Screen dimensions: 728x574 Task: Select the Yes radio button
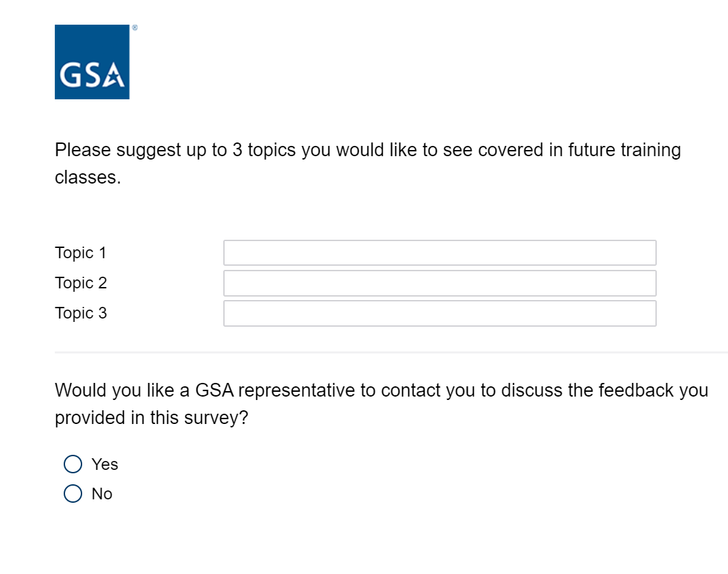pos(73,464)
